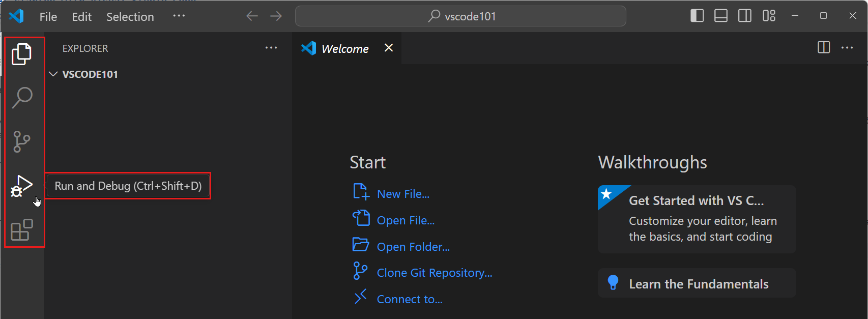
Task: Open the Extensions view icon
Action: click(x=22, y=230)
